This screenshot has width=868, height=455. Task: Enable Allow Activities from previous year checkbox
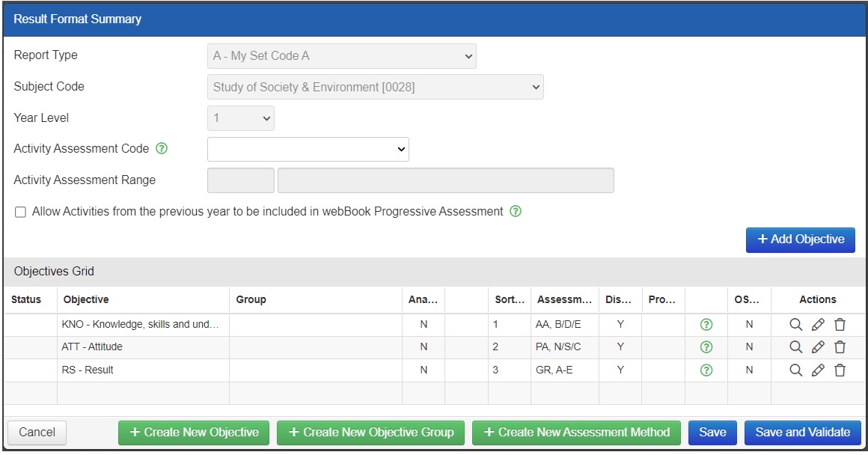(21, 213)
